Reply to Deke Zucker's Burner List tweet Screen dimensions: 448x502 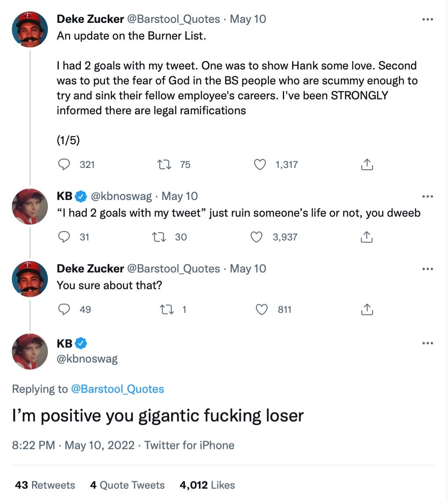coord(65,164)
